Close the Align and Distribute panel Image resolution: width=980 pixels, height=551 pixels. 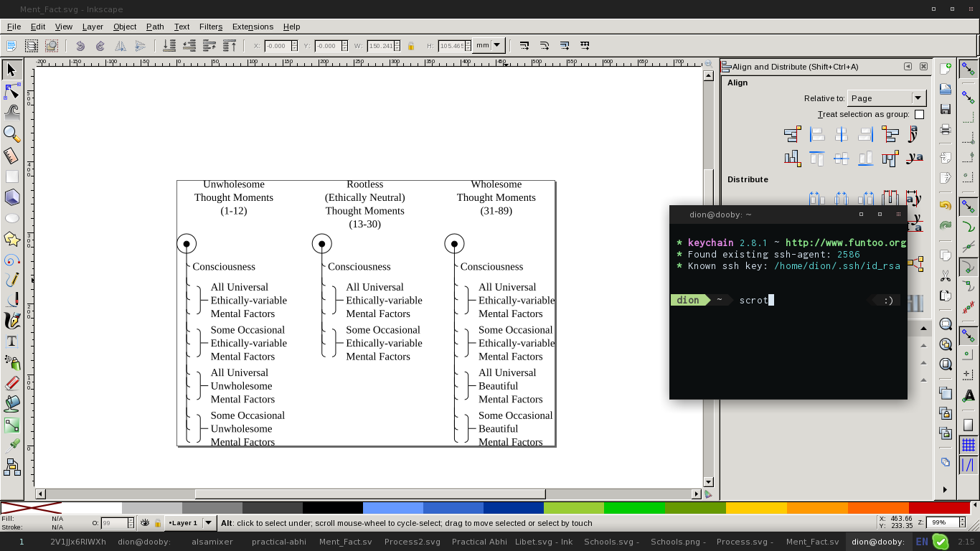click(923, 67)
